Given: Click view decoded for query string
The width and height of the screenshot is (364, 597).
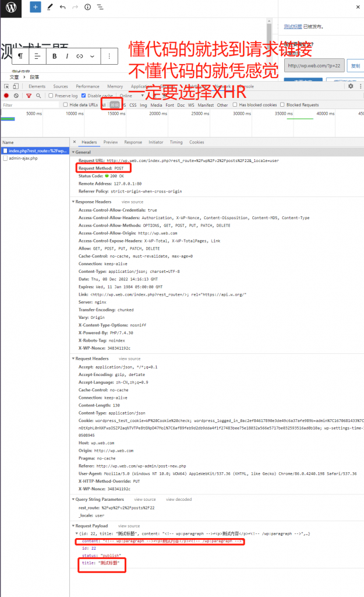Looking at the screenshot, I should click(179, 499).
